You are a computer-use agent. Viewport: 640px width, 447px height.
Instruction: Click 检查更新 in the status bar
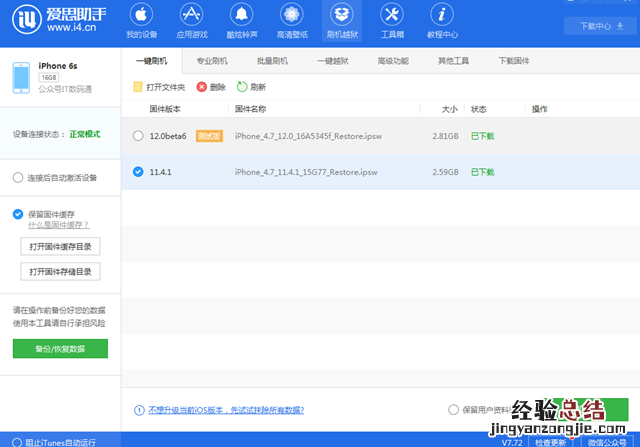coord(551,443)
